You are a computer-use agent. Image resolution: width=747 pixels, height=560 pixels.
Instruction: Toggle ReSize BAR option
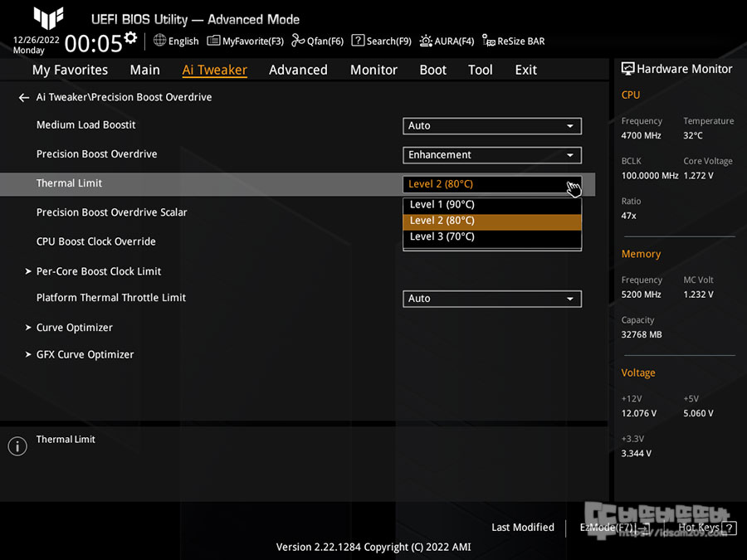point(513,41)
